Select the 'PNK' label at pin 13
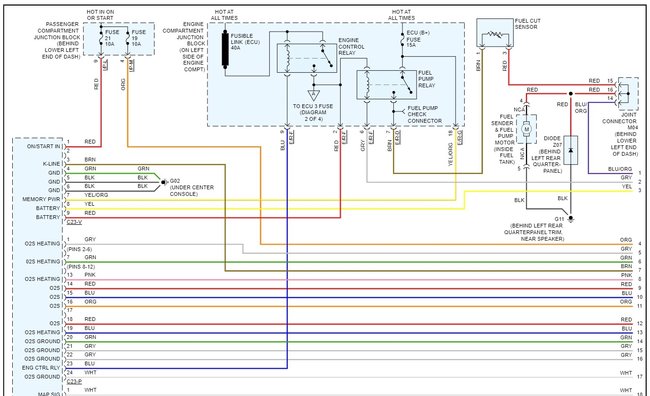 click(90, 275)
